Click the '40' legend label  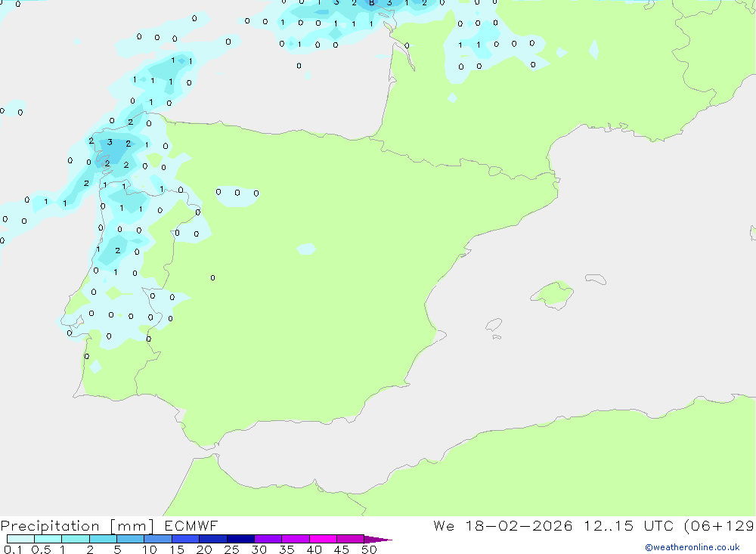(314, 549)
